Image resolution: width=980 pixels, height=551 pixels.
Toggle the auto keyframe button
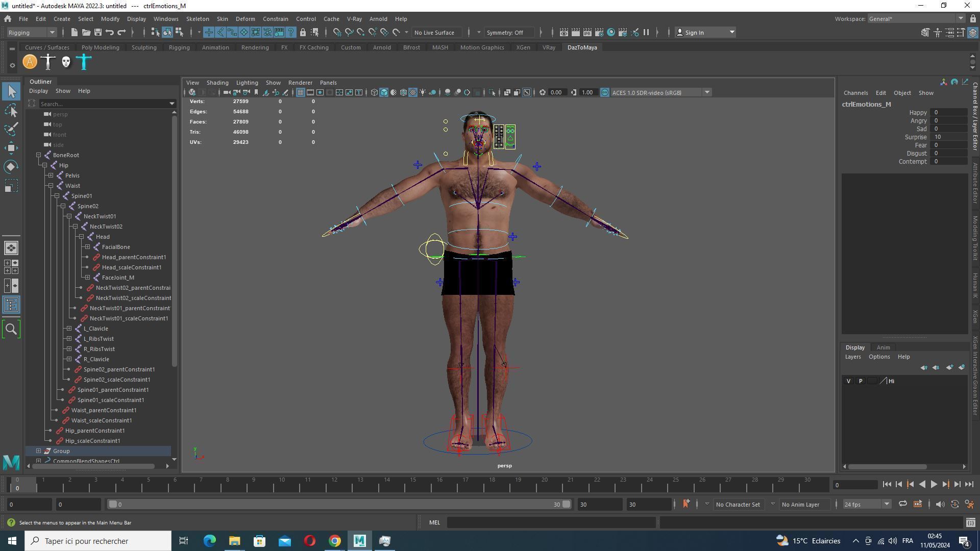(x=955, y=504)
